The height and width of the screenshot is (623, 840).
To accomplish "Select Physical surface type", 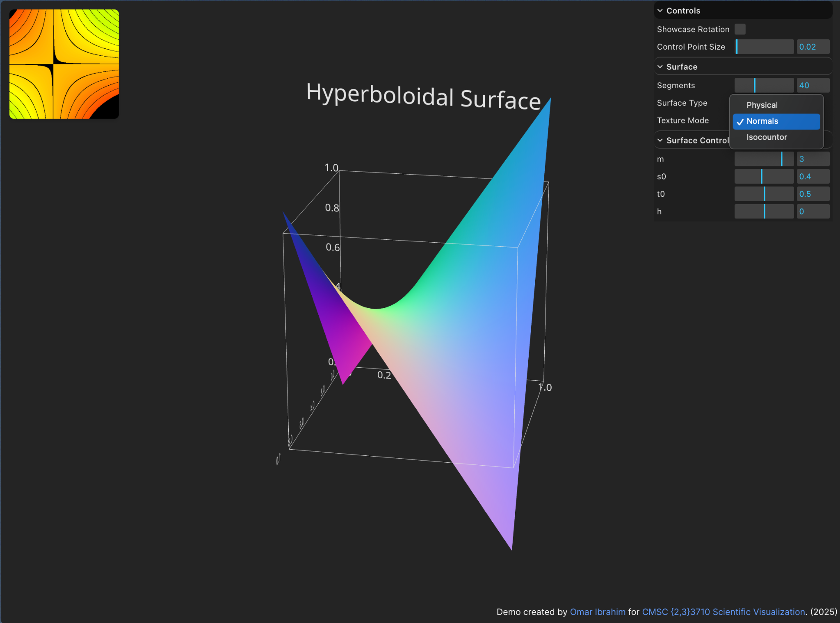I will [762, 105].
